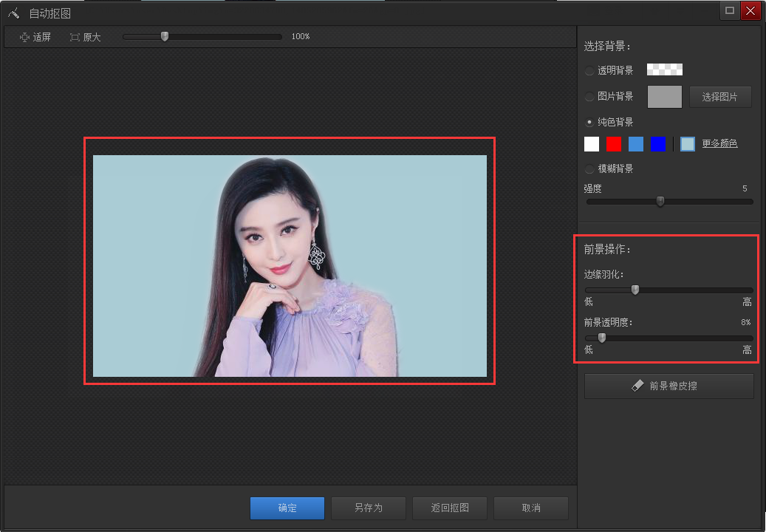766x532 pixels.
Task: Click the 另存为 save-as button
Action: point(368,508)
